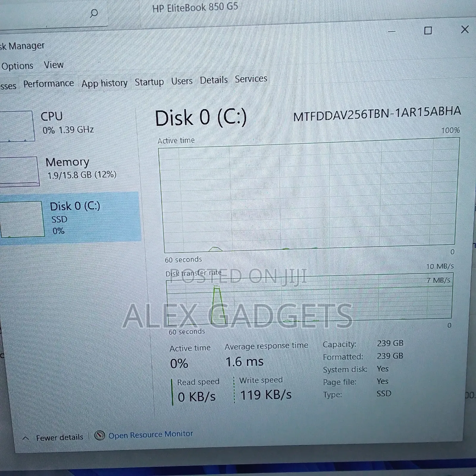Viewport: 476px width, 476px height.
Task: Click the 1.9/15.8 GB (12%) memory text
Action: point(82,175)
